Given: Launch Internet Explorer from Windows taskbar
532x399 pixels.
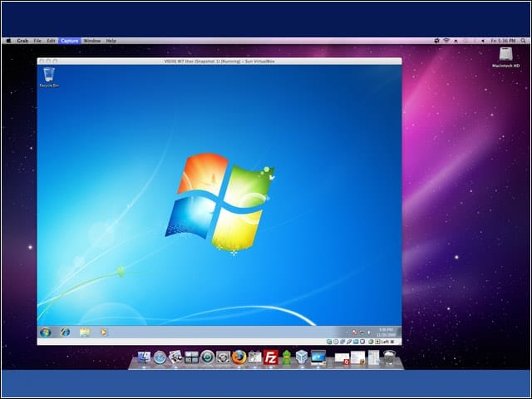Looking at the screenshot, I should pyautogui.click(x=65, y=332).
